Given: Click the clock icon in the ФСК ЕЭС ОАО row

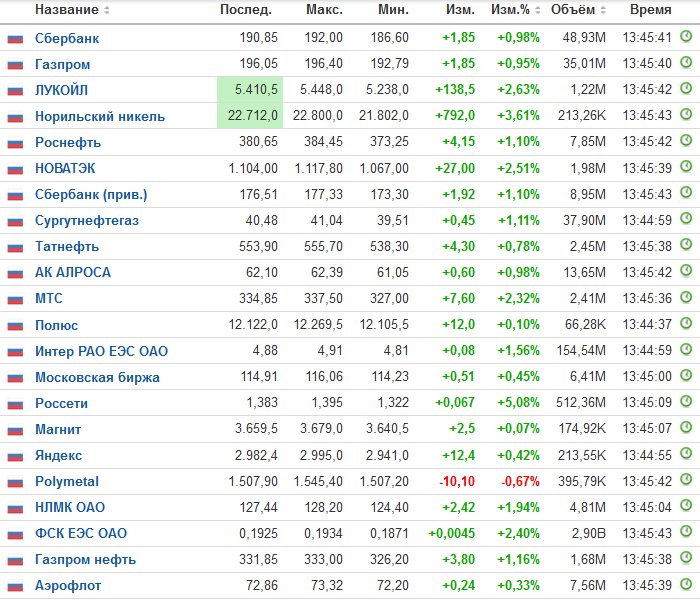Looking at the screenshot, I should (x=686, y=531).
